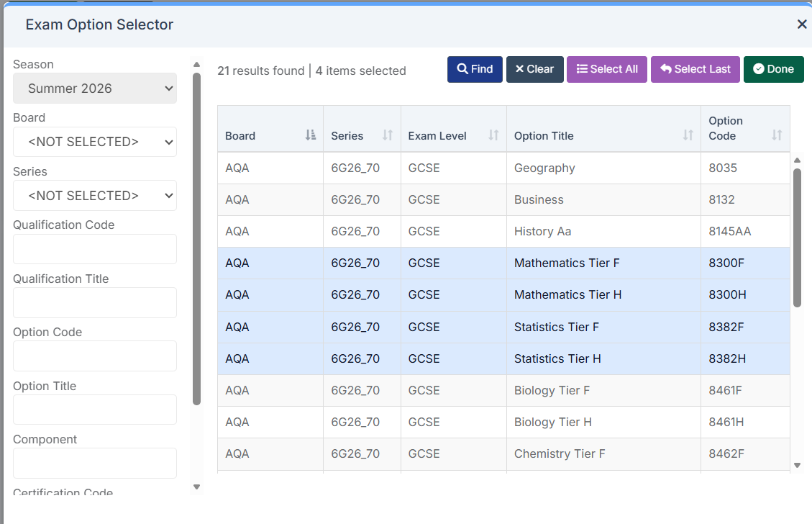Click the Exam Level sort arrows
Screen dimensions: 812x524
[x=493, y=135]
